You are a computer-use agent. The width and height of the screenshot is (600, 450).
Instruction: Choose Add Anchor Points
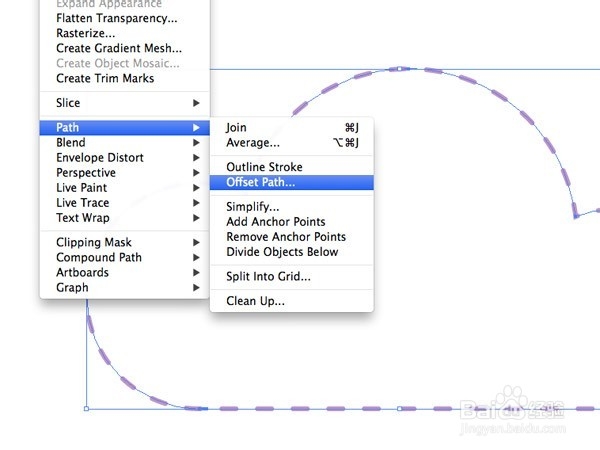click(292, 222)
